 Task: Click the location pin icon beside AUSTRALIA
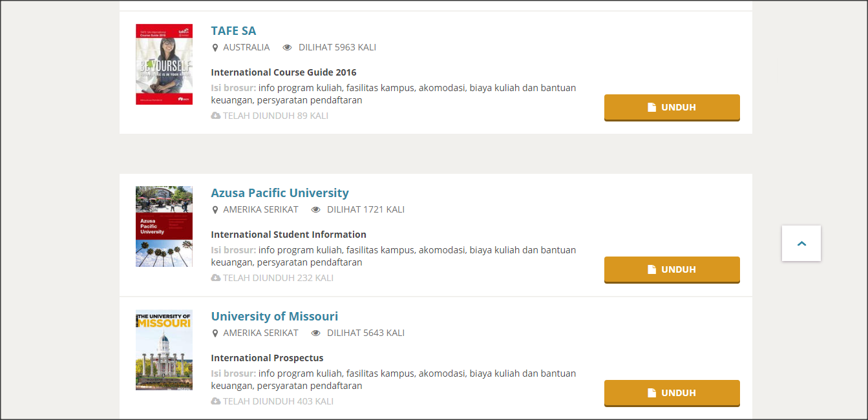[x=215, y=48]
